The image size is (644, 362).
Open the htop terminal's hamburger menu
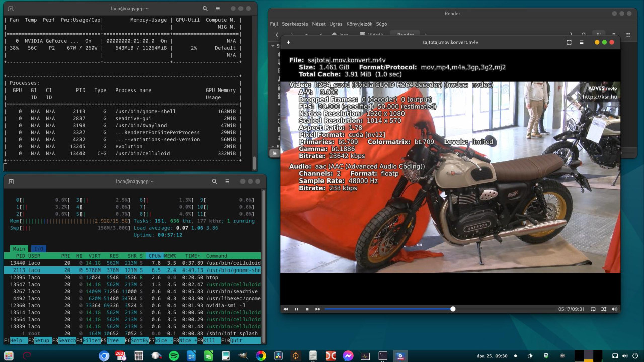point(227,182)
